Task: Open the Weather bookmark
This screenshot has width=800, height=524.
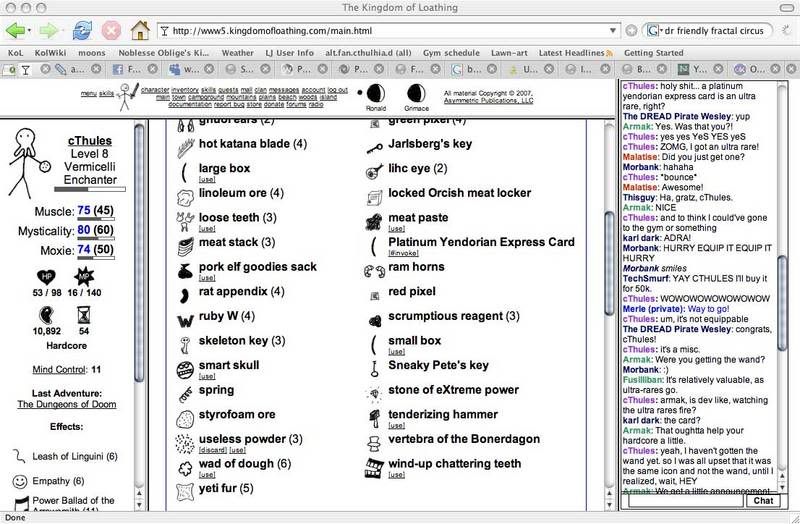Action: (237, 53)
